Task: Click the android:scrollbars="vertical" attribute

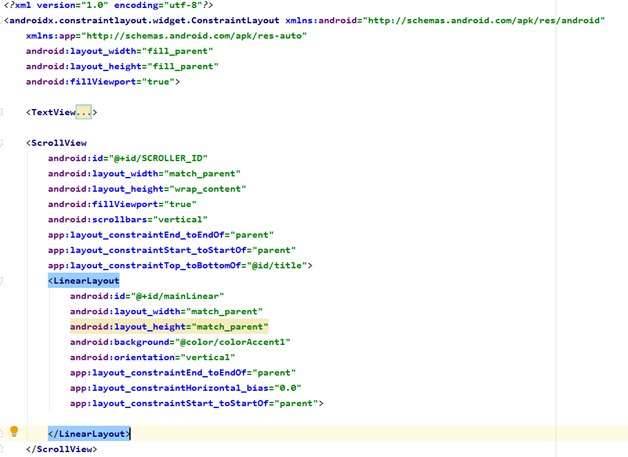Action: [x=128, y=219]
